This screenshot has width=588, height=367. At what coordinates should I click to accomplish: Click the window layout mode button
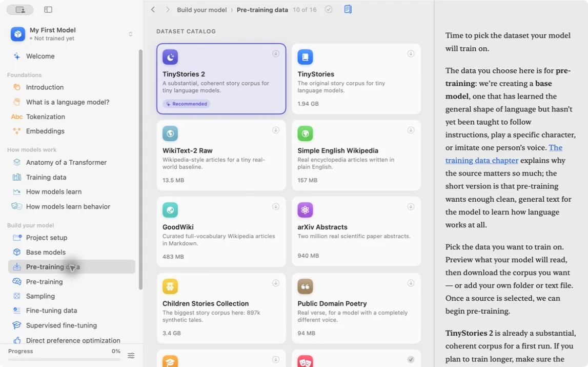point(21,10)
